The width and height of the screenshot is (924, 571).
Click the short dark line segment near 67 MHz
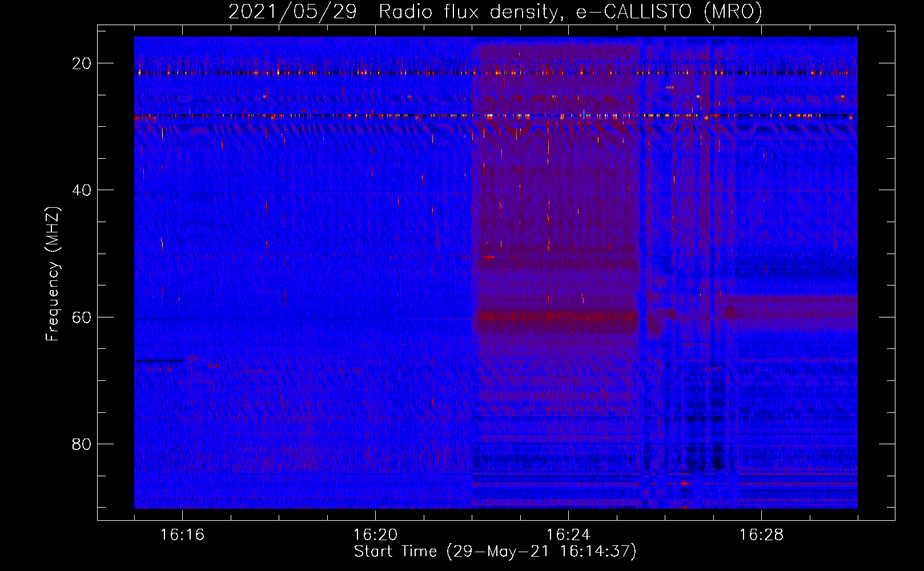159,360
